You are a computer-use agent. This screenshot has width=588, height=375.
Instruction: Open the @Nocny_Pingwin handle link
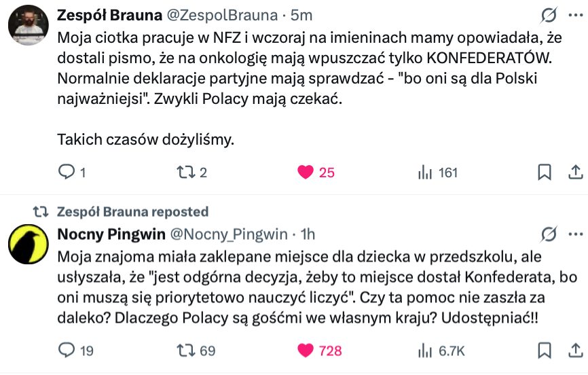(227, 234)
